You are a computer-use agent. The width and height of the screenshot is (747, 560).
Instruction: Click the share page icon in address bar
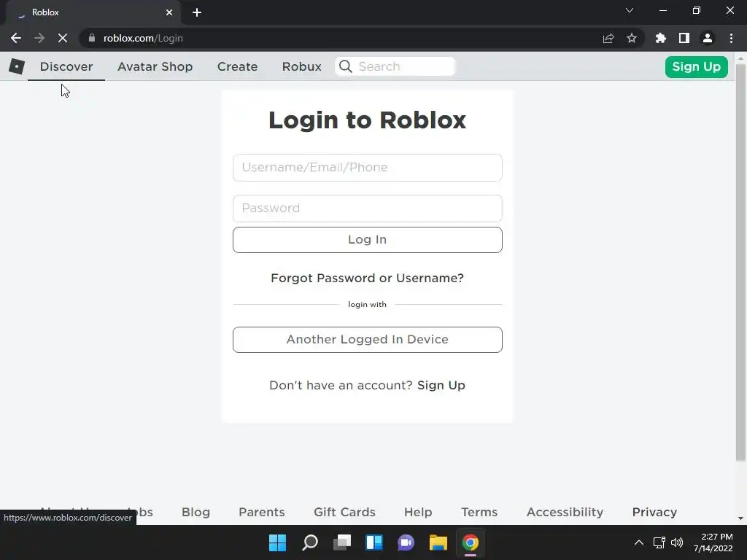608,38
